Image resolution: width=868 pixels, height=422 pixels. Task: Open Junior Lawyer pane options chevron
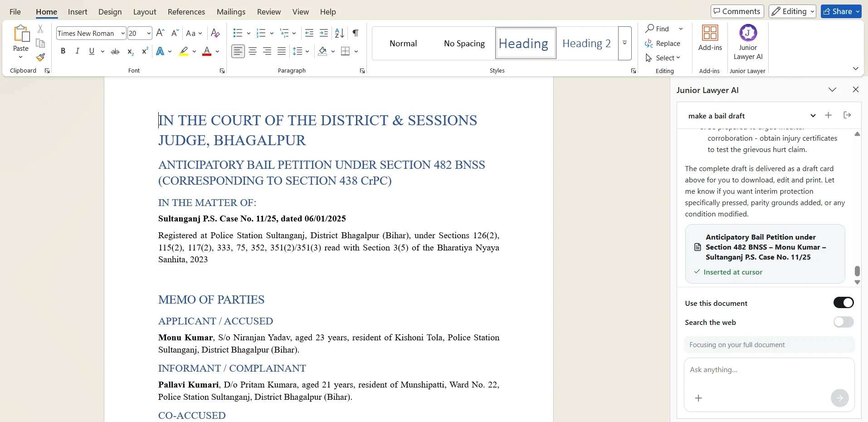pos(832,90)
